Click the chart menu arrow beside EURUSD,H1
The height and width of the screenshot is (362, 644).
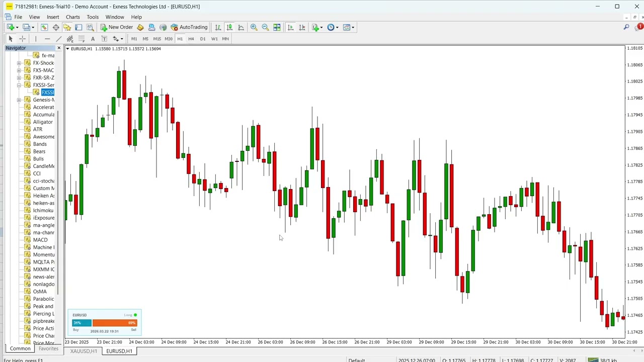click(67, 49)
